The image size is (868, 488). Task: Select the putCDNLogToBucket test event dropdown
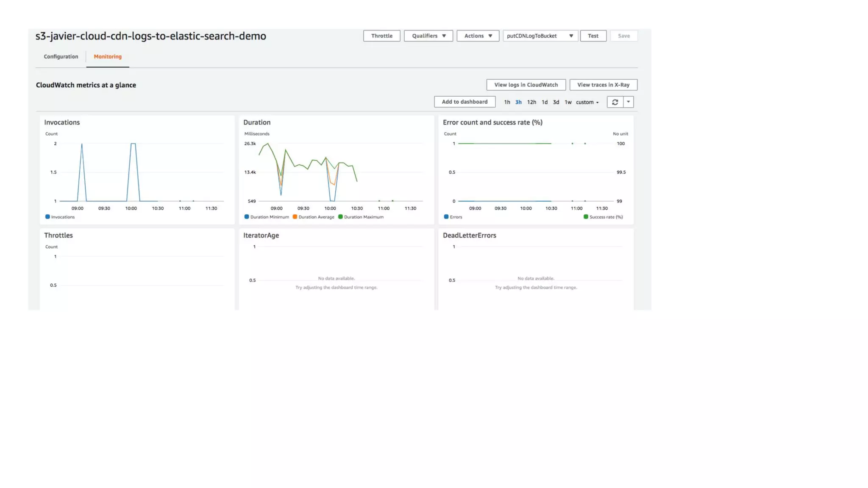point(540,36)
